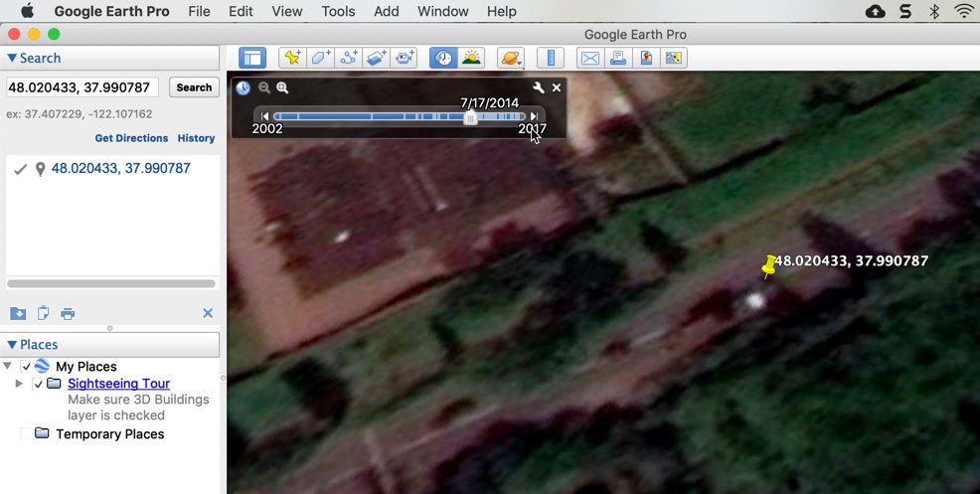Open the Add menu

click(x=387, y=11)
